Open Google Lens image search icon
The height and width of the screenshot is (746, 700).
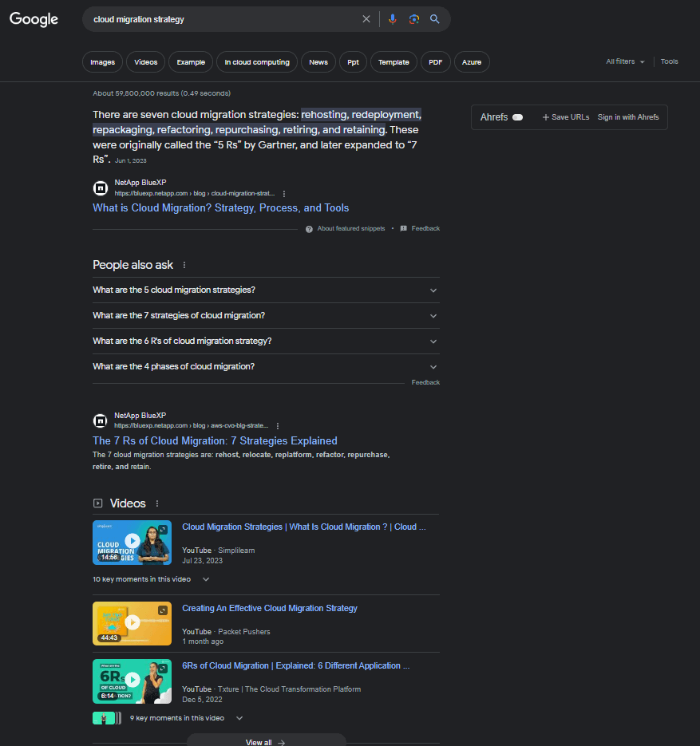tap(414, 19)
